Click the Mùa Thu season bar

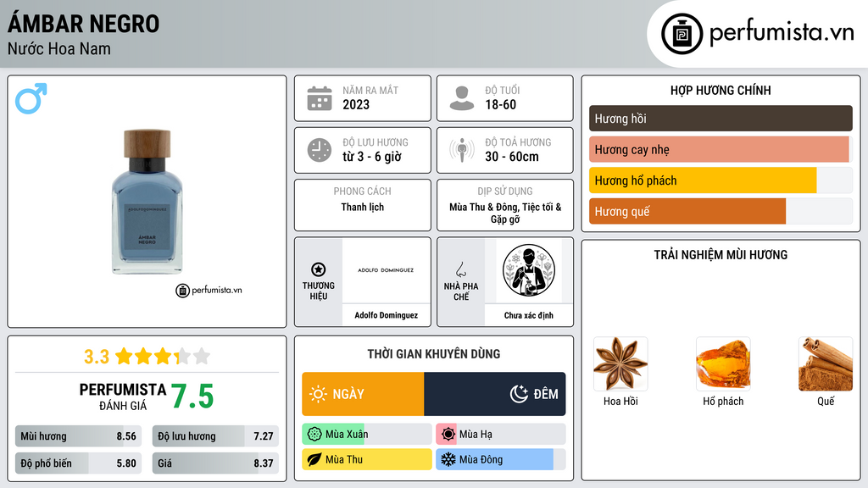pyautogui.click(x=367, y=459)
